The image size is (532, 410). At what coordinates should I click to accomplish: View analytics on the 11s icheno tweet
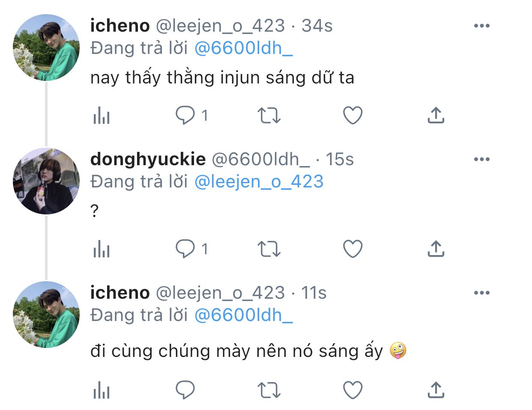point(102,391)
